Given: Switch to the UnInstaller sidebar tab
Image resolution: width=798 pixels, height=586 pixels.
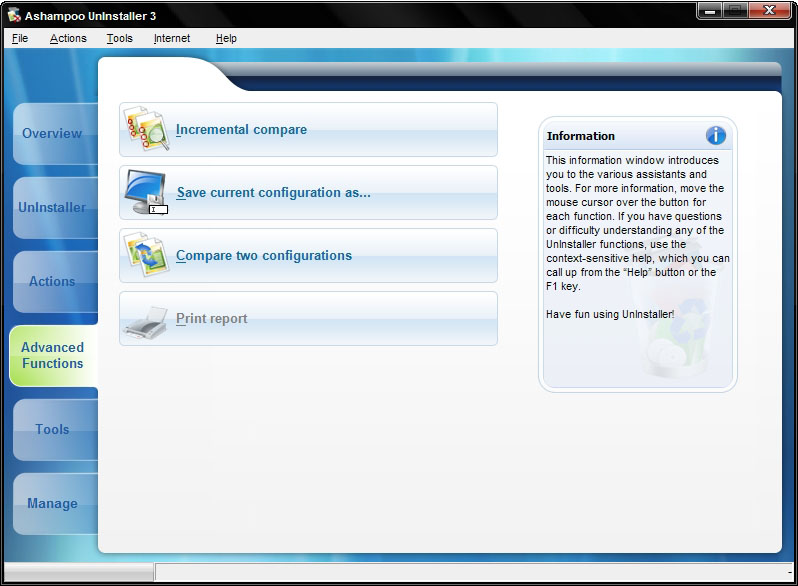Looking at the screenshot, I should tap(55, 207).
